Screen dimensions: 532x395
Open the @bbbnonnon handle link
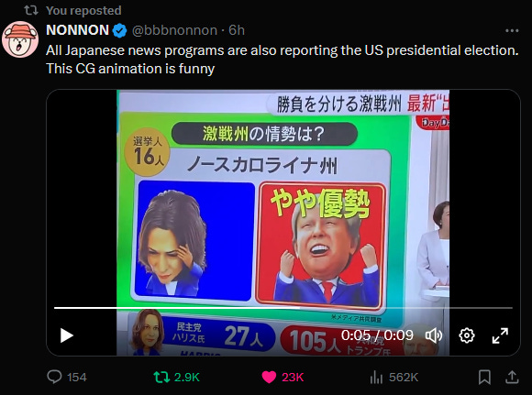[x=174, y=30]
